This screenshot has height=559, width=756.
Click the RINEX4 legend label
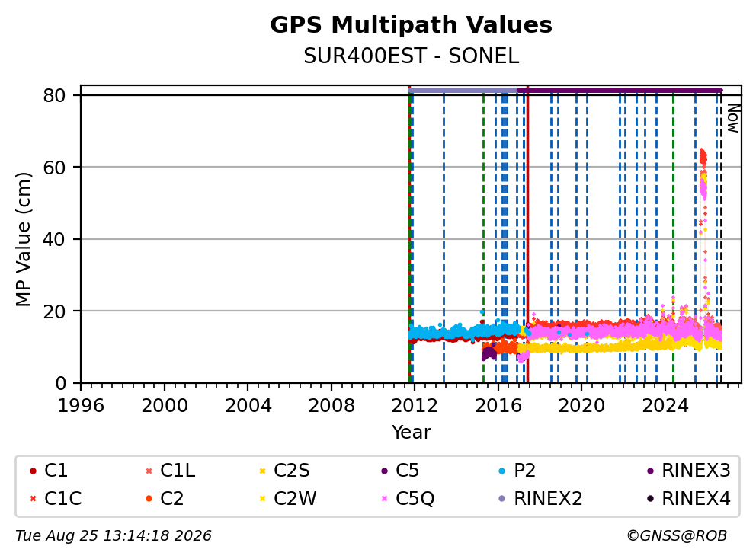click(x=697, y=499)
